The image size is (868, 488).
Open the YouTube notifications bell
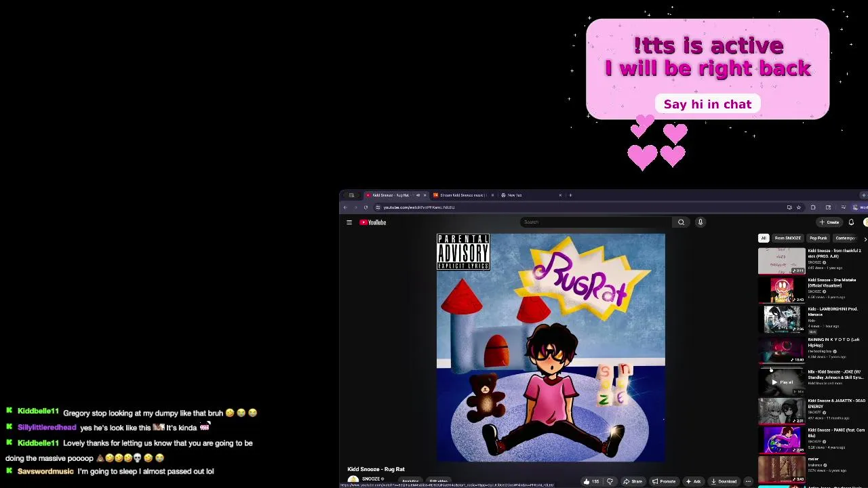pyautogui.click(x=851, y=222)
